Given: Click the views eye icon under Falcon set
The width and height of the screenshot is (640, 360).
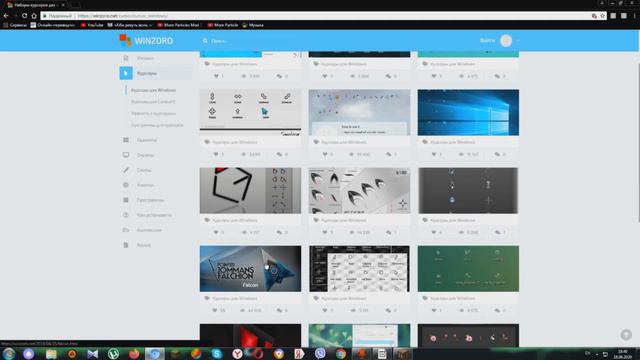Looking at the screenshot, I should click(243, 311).
